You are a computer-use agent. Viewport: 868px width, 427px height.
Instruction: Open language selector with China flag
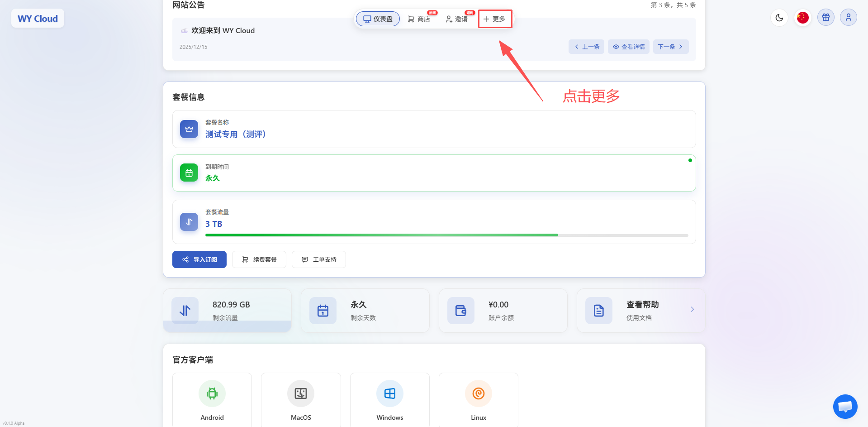[802, 18]
